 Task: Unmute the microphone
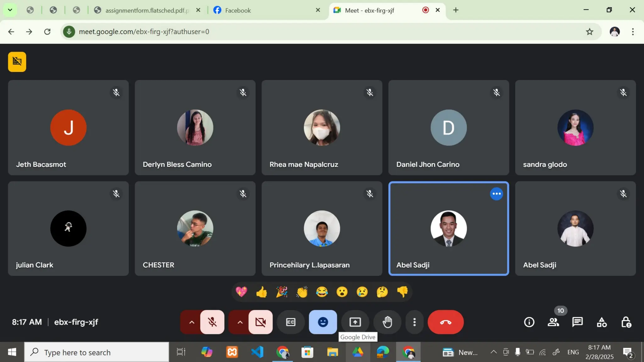coord(212,322)
